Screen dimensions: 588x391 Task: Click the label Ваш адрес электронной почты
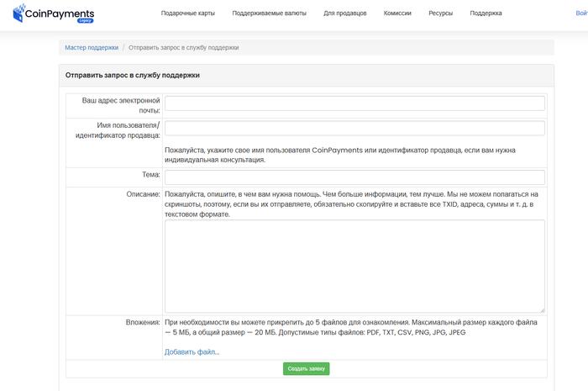(121, 105)
